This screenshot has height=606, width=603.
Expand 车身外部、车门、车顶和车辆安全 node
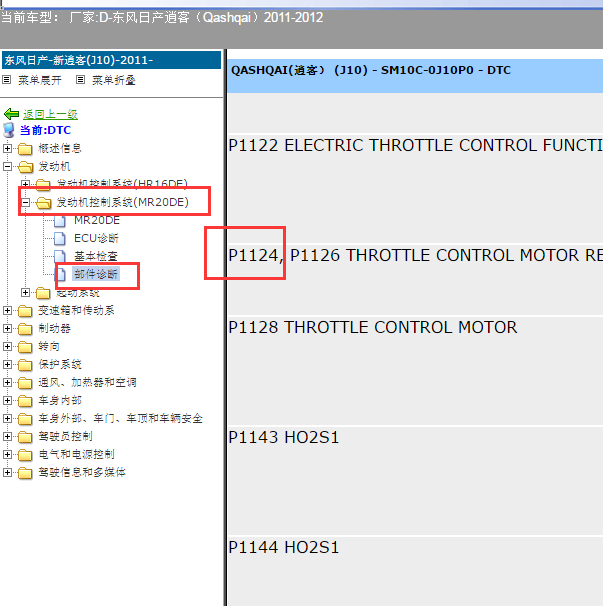7,419
